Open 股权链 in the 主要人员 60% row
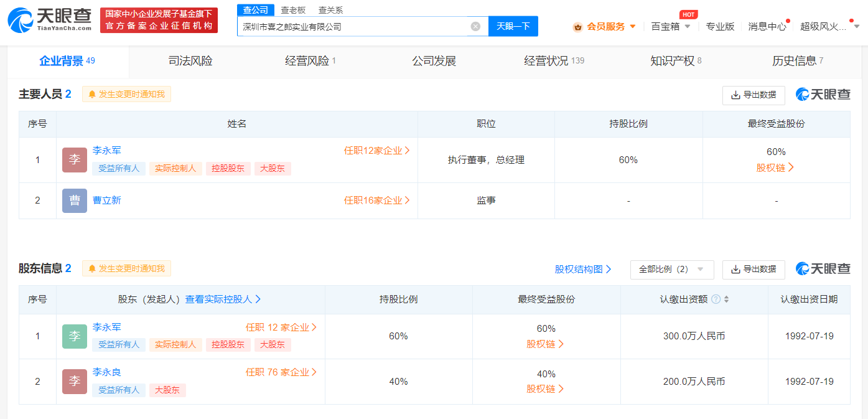 (775, 167)
